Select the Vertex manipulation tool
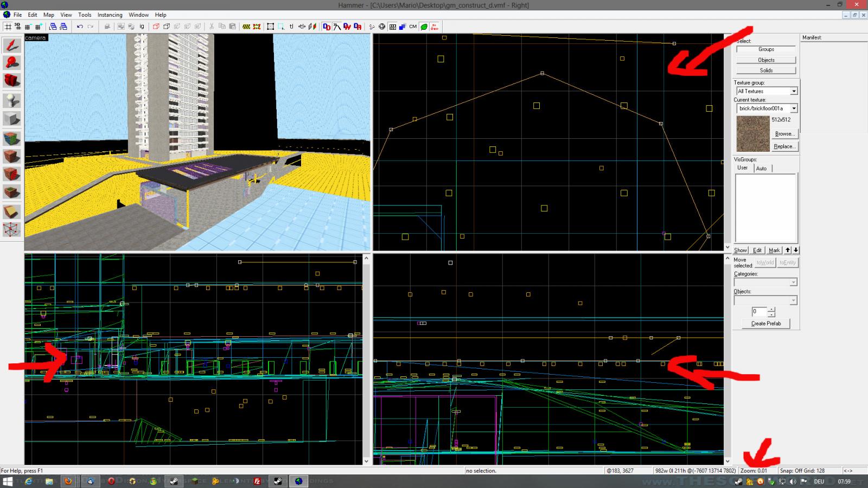The height and width of the screenshot is (488, 868). [x=12, y=230]
